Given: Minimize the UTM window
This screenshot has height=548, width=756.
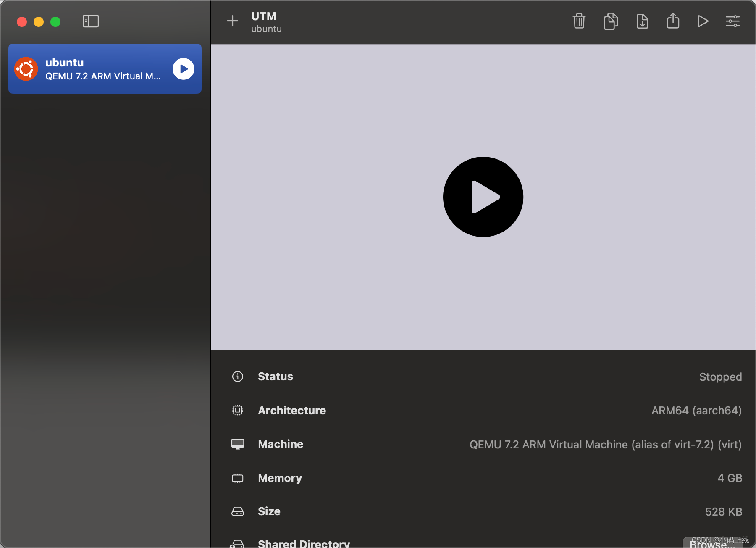Looking at the screenshot, I should (39, 22).
